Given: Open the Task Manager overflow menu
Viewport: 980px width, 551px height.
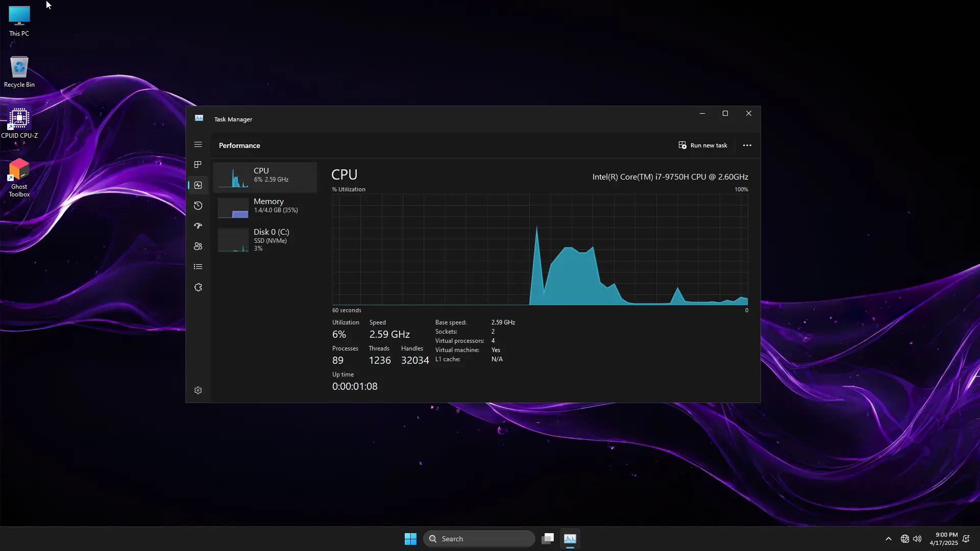Looking at the screenshot, I should tap(747, 145).
